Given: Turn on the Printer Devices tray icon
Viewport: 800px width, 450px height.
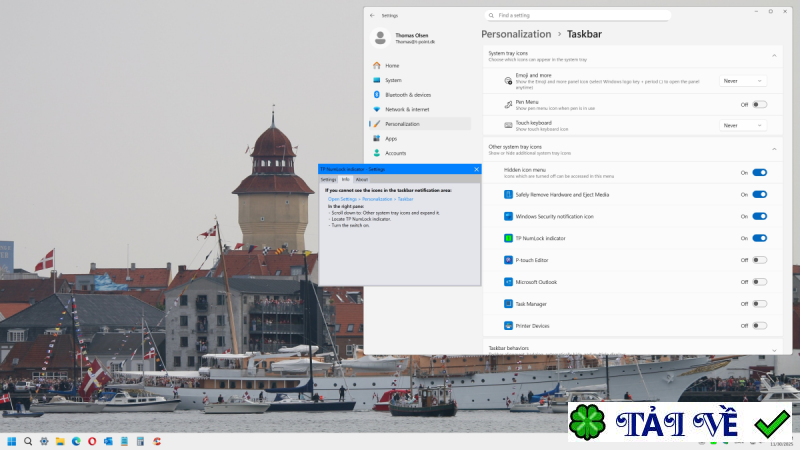Looking at the screenshot, I should pyautogui.click(x=759, y=326).
